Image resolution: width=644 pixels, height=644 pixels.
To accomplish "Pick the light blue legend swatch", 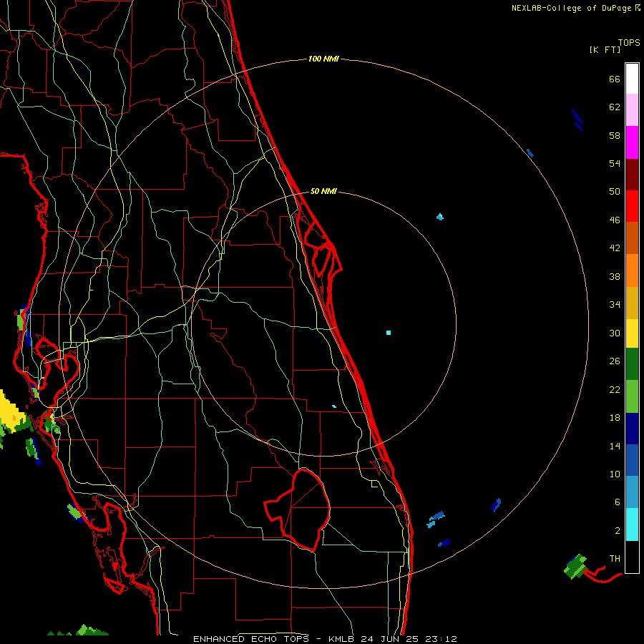I will 632,492.
